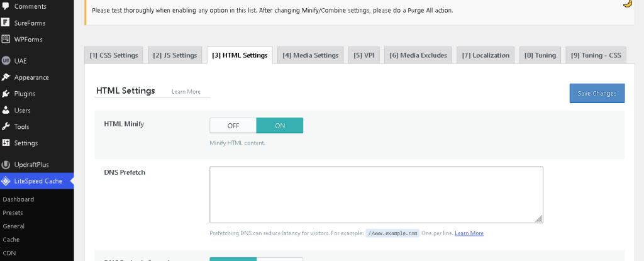The image size is (644, 261).
Task: Set HTML Minify to ON
Action: coord(280,126)
